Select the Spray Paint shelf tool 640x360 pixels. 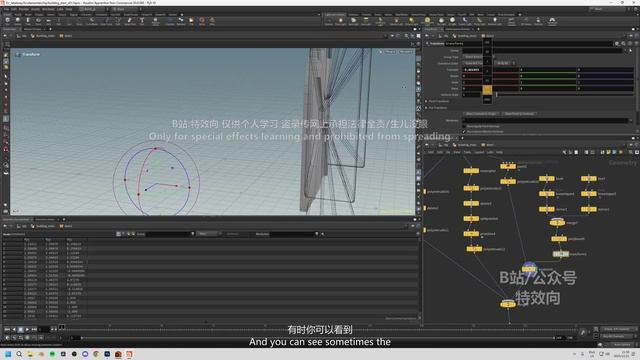tap(130, 21)
